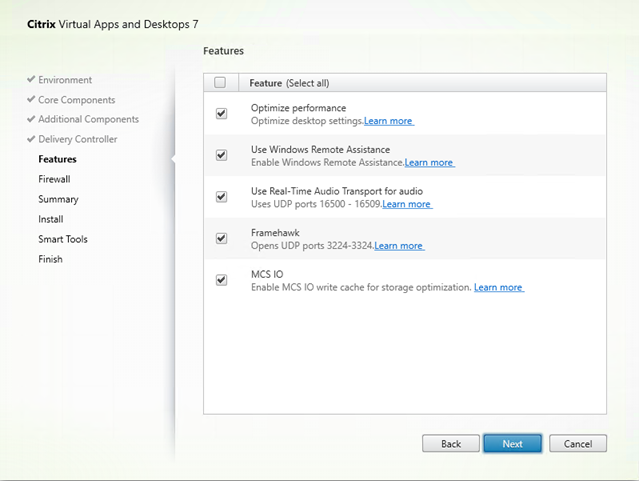Click the MCS IO feature title

[267, 274]
